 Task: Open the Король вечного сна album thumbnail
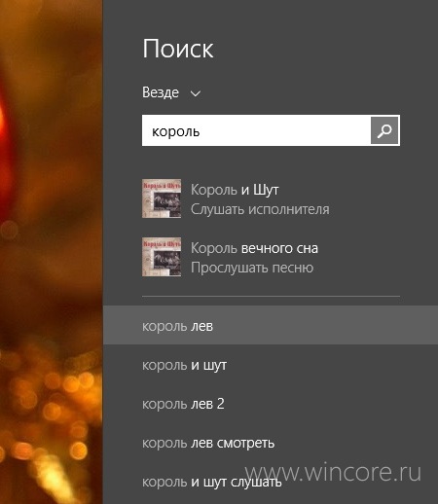[162, 257]
